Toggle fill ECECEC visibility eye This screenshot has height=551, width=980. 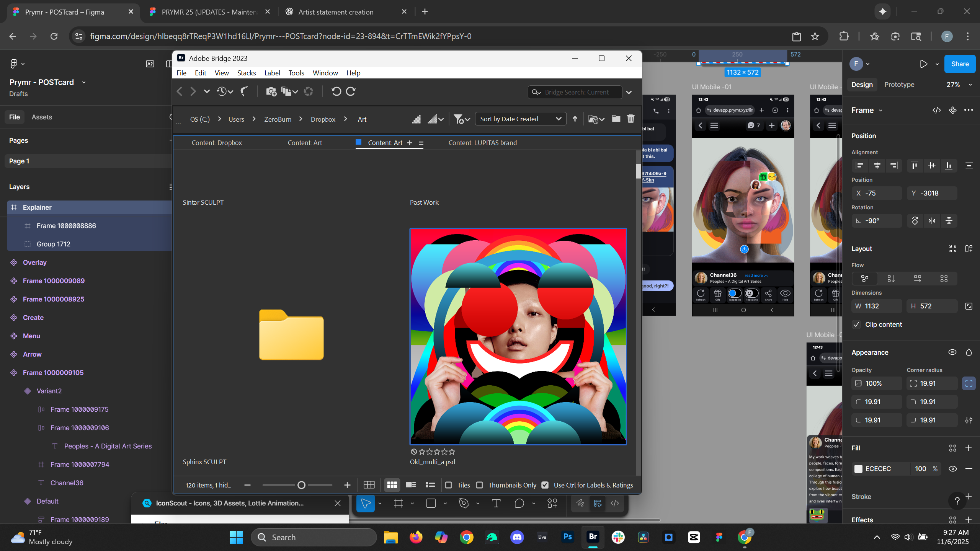coord(952,469)
